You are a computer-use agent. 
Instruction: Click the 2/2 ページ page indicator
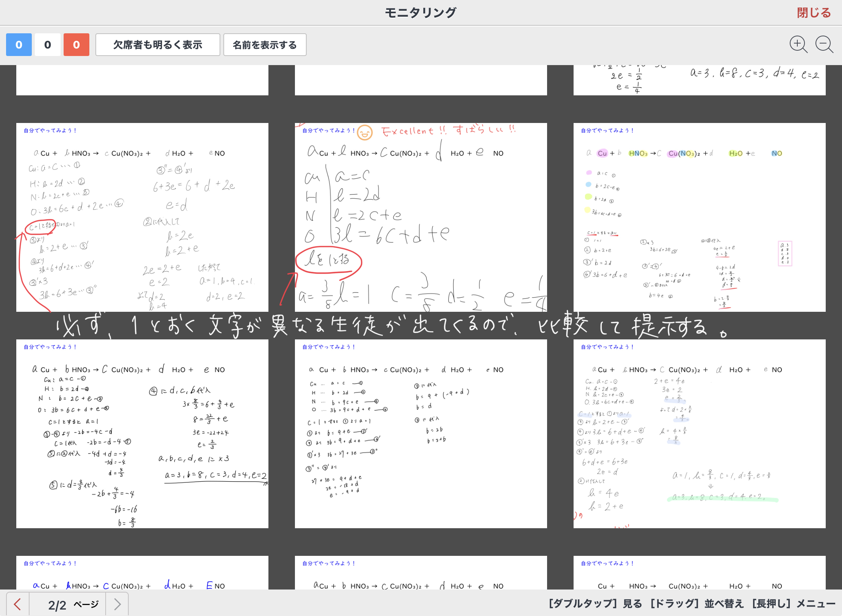tap(73, 604)
